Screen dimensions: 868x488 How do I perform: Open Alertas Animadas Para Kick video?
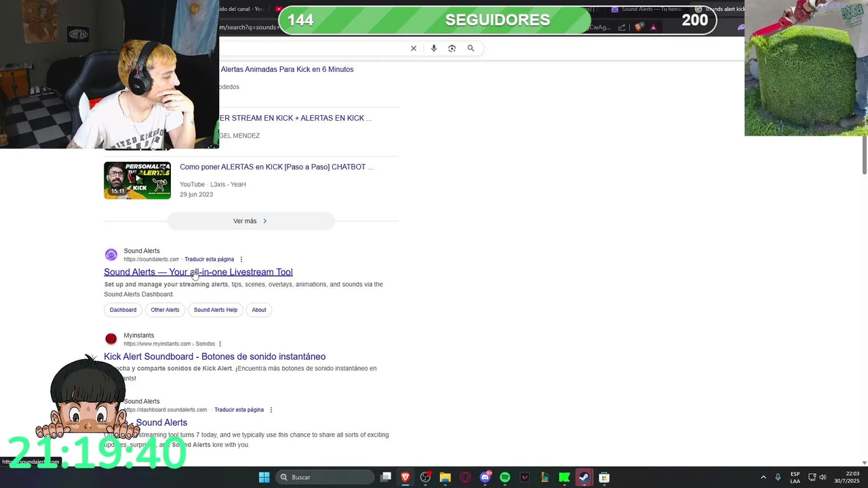pyautogui.click(x=287, y=69)
